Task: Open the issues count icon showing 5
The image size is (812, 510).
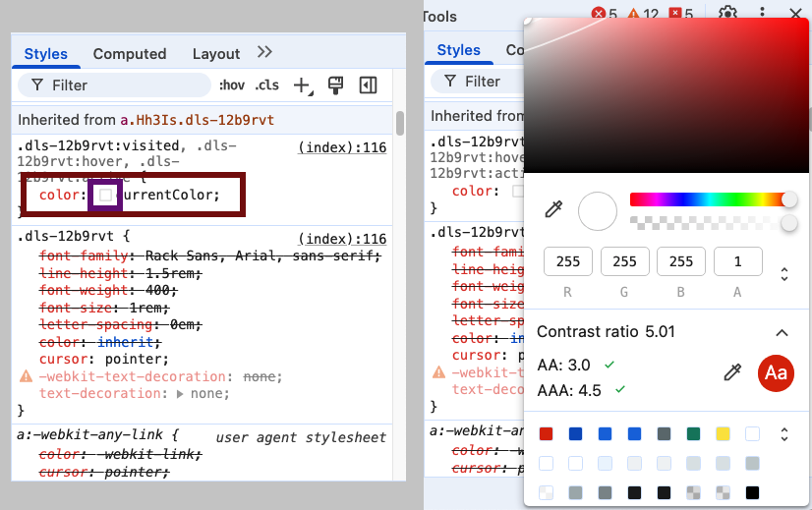Action: coord(680,13)
